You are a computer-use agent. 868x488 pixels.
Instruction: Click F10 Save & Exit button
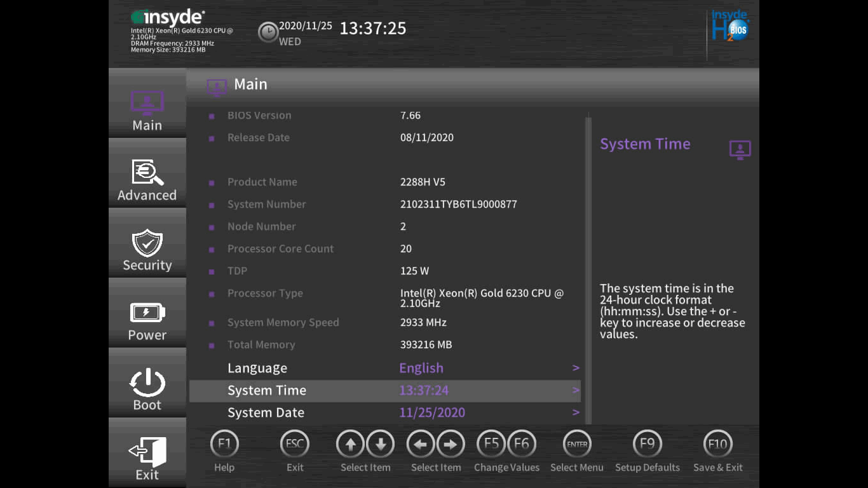pos(717,444)
